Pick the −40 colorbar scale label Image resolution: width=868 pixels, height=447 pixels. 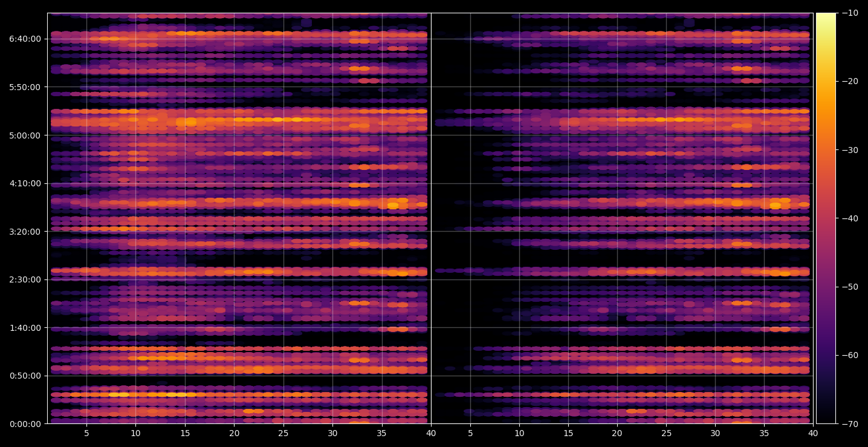[849, 218]
